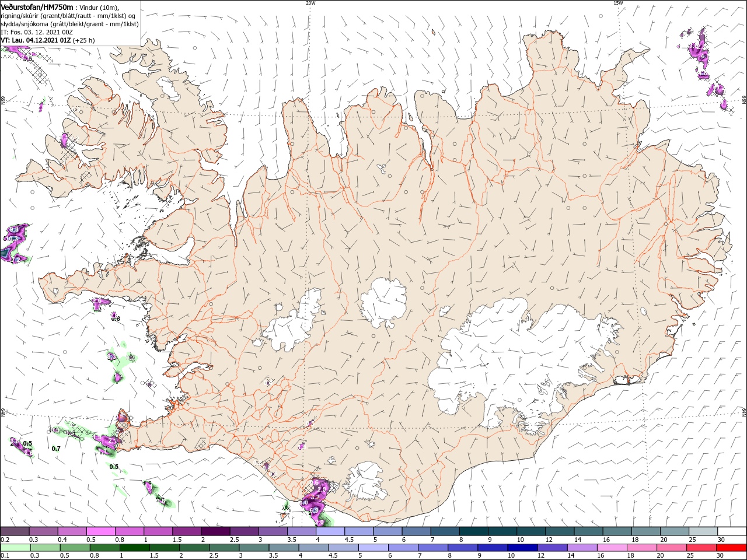Click the 'VT: Lau. 04.12.2021 01Z' valid time
747x560 pixels.
click(36, 40)
